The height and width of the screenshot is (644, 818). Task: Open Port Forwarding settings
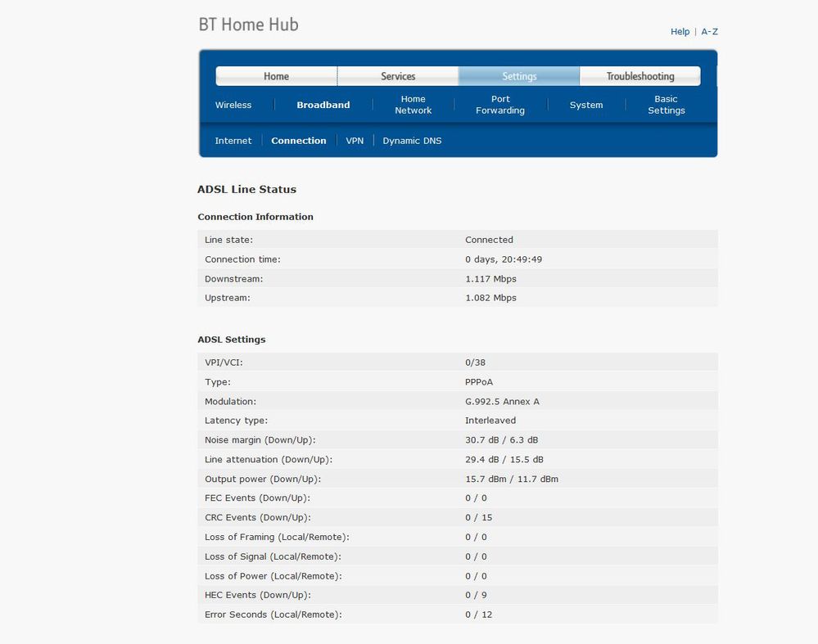coord(500,105)
